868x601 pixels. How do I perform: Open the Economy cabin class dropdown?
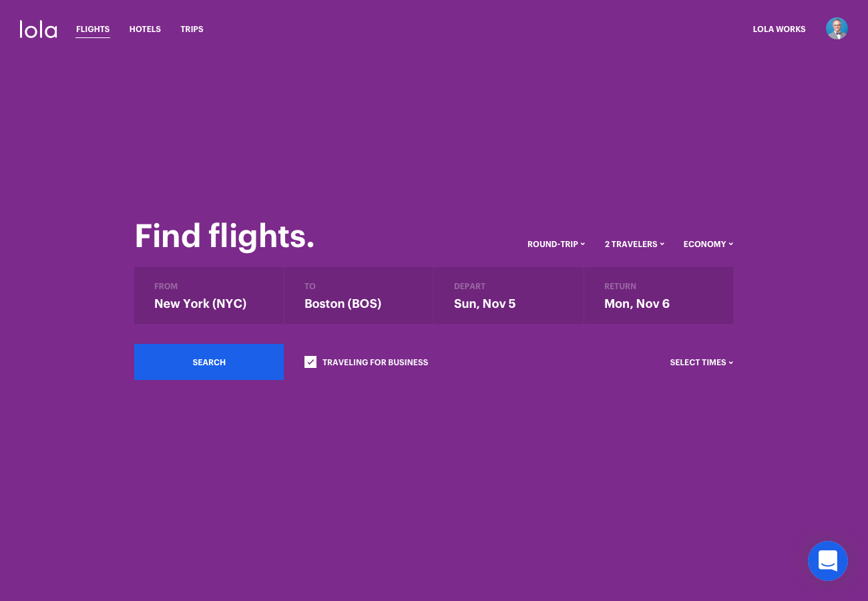(708, 244)
